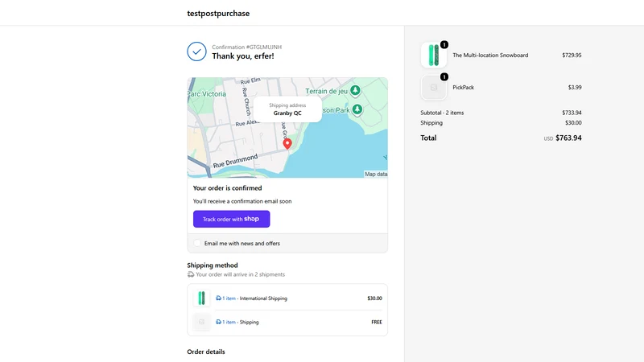Click the 'Subtotal - 2 items' line
644x362 pixels.
442,113
